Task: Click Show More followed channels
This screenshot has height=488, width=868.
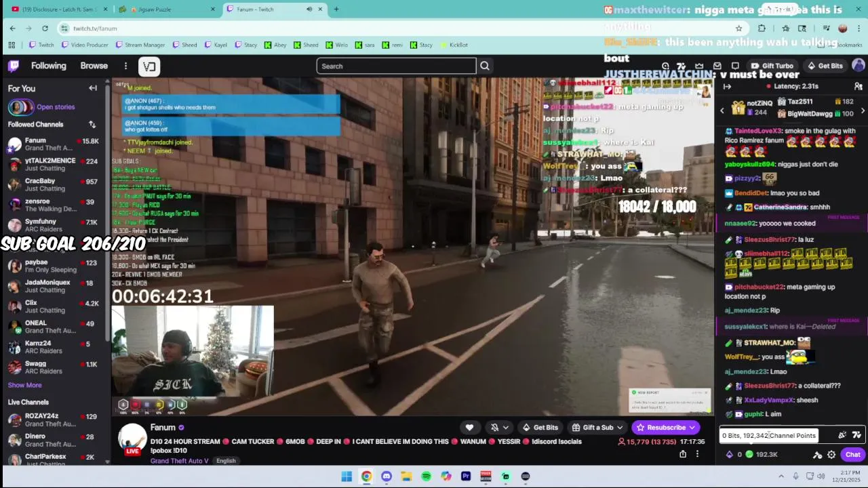Action: pos(24,385)
